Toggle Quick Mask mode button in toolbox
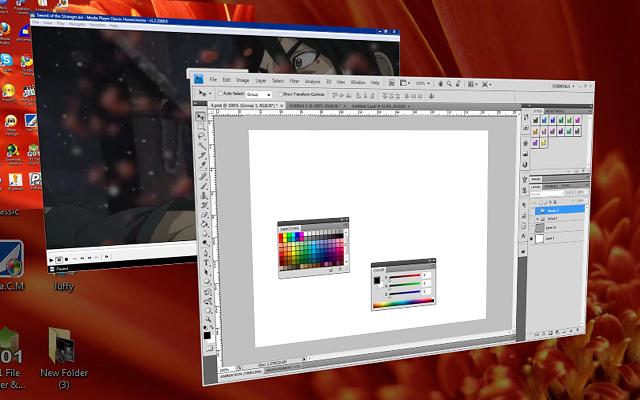Image resolution: width=640 pixels, height=400 pixels. pos(210,348)
